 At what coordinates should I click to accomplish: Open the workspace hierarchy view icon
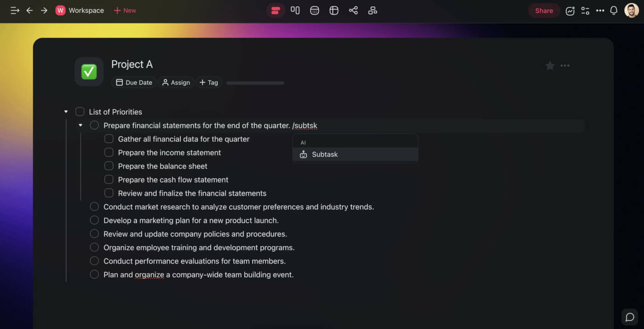click(x=373, y=10)
